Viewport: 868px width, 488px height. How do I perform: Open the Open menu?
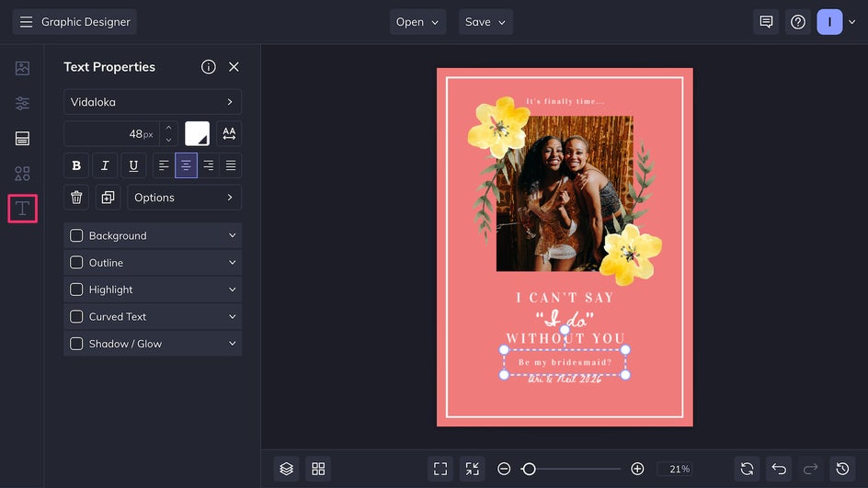tap(417, 22)
